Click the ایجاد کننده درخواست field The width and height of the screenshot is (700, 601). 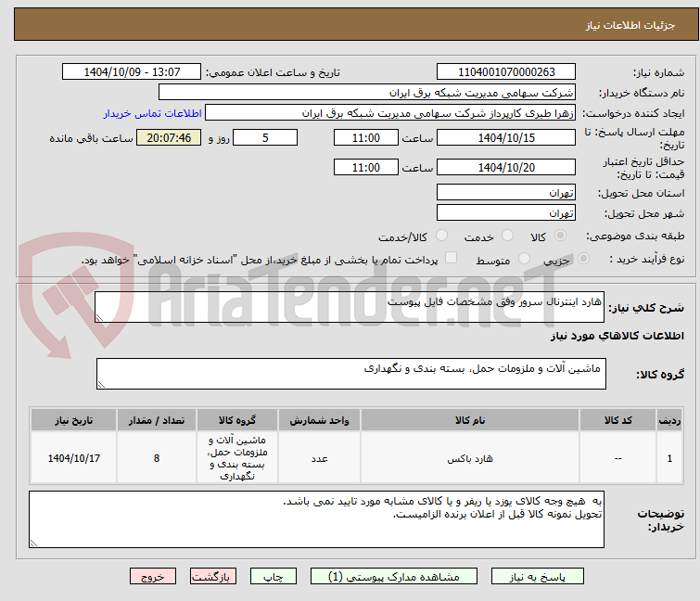[390, 113]
